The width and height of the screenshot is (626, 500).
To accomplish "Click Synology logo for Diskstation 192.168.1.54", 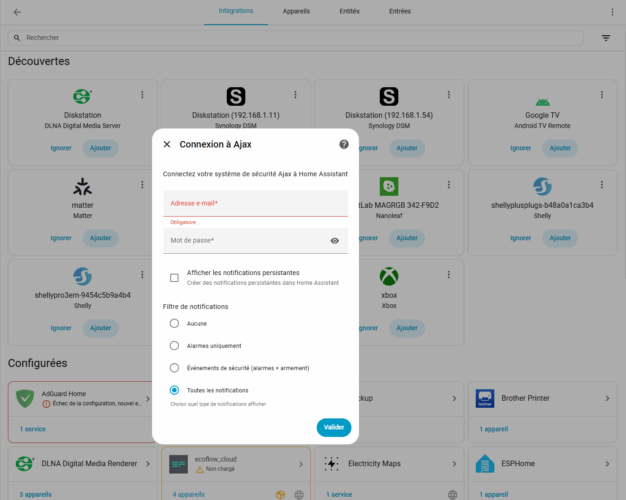I will click(389, 96).
